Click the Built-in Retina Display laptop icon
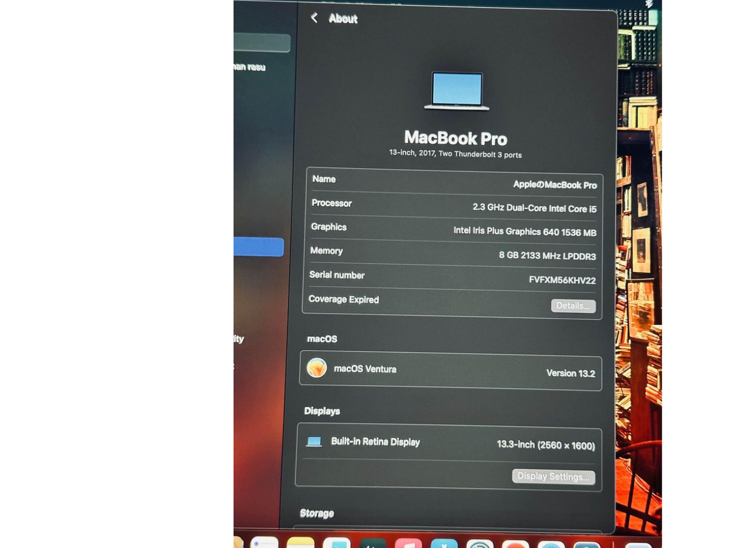 pos(314,441)
